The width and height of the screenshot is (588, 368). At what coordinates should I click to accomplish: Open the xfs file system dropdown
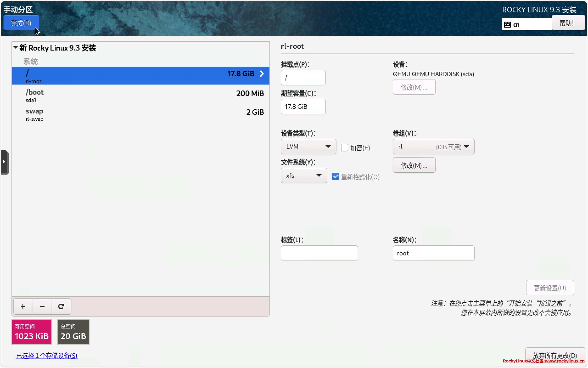(x=303, y=176)
